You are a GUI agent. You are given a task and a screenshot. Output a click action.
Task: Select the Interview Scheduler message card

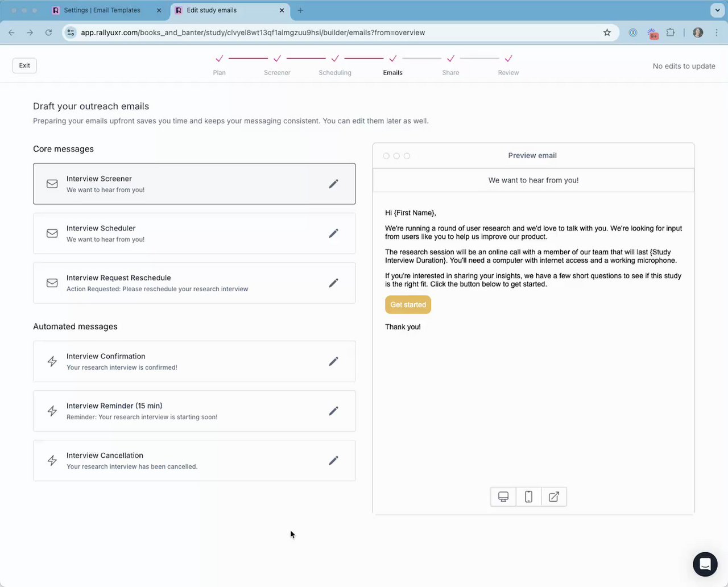(x=195, y=233)
